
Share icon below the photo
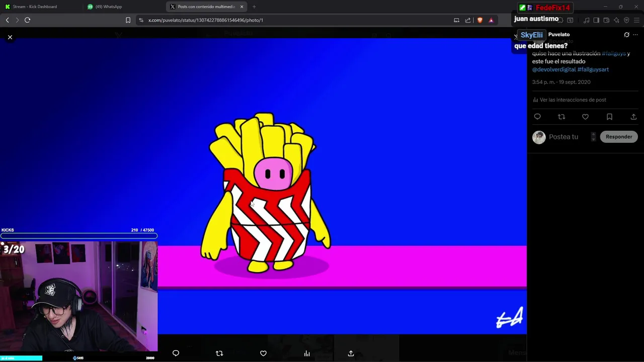click(x=351, y=353)
